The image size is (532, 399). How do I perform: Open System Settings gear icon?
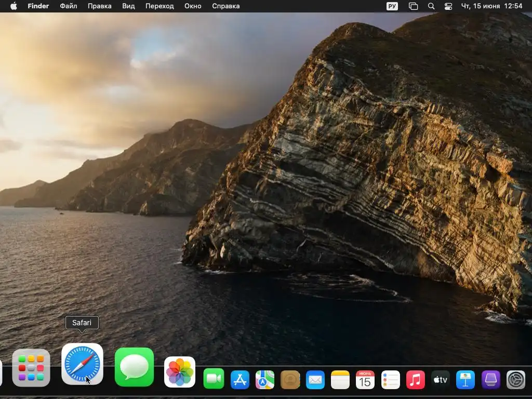click(x=516, y=380)
